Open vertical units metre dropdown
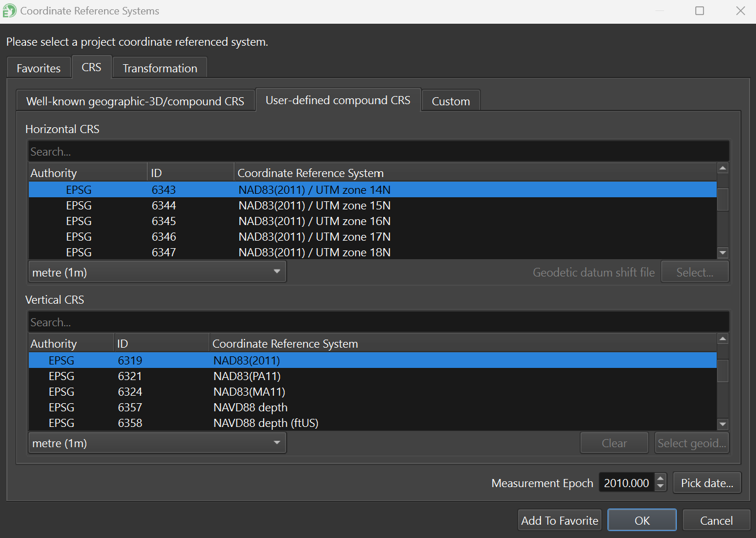 (157, 443)
